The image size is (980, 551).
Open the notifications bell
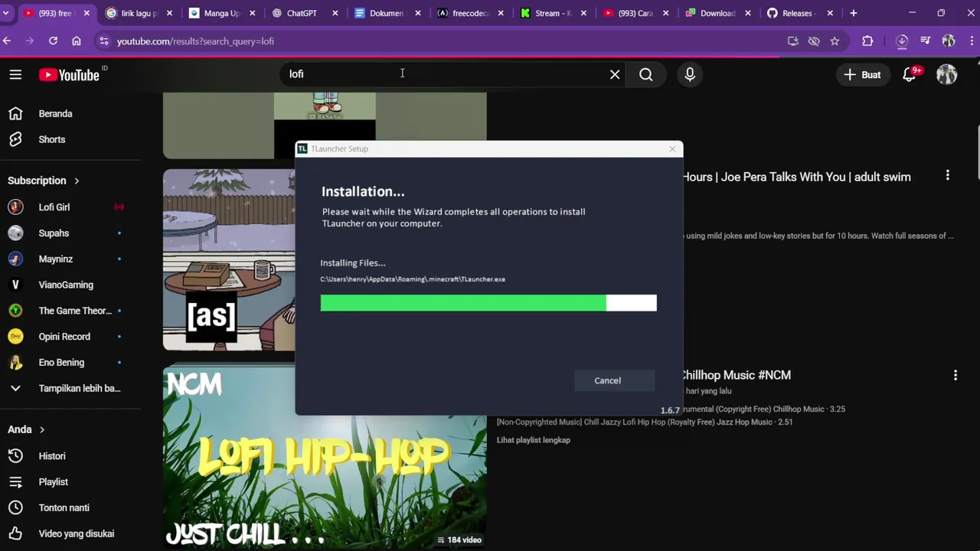[x=910, y=74]
